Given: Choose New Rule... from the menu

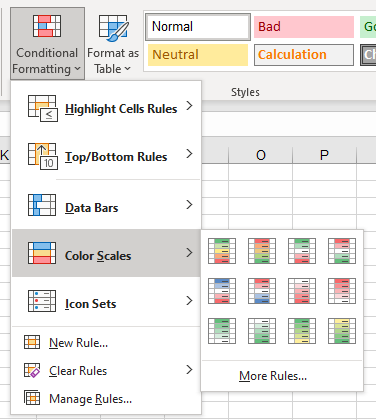Looking at the screenshot, I should [x=106, y=343].
